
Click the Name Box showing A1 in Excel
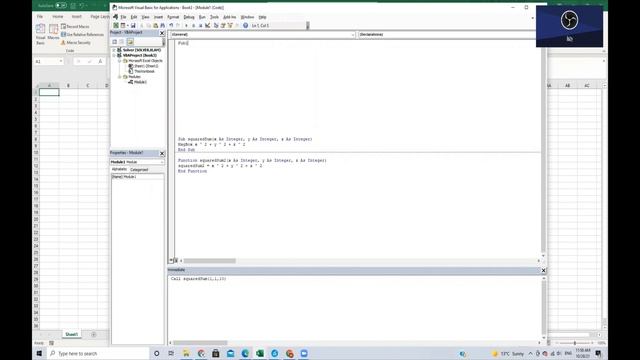(x=49, y=61)
